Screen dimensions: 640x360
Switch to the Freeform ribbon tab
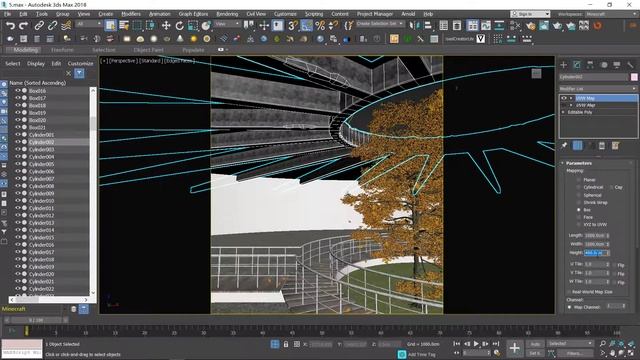click(x=62, y=50)
